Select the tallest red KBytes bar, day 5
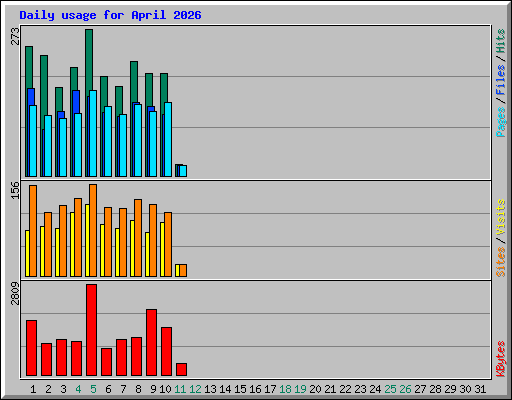The image size is (512, 400). pos(91,330)
